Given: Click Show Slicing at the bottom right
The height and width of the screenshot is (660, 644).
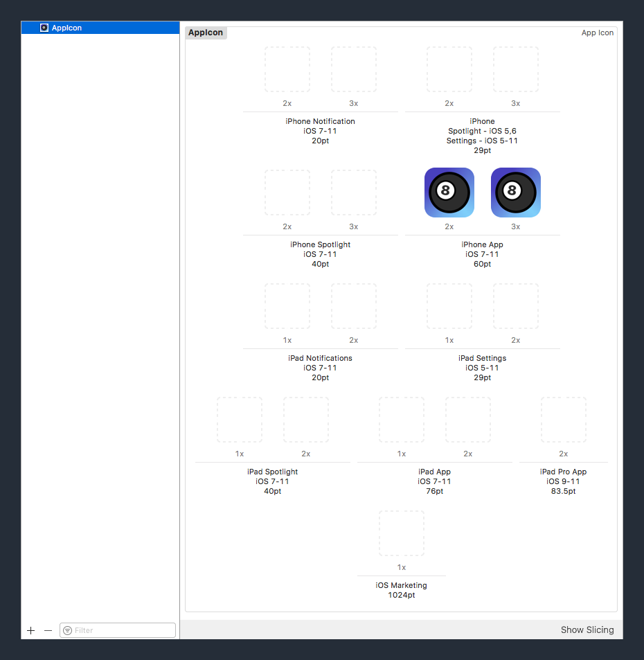Looking at the screenshot, I should point(587,630).
